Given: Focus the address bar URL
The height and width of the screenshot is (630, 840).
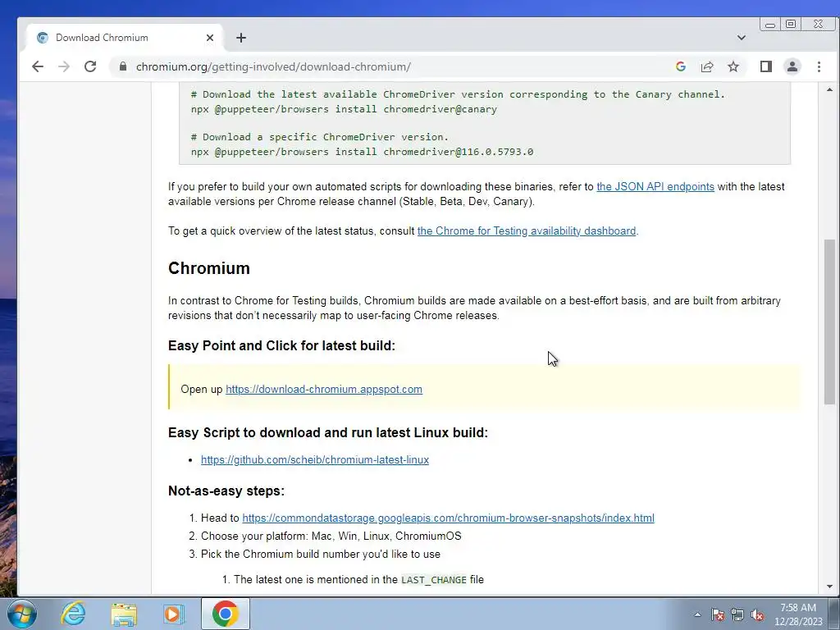Looking at the screenshot, I should pyautogui.click(x=273, y=67).
